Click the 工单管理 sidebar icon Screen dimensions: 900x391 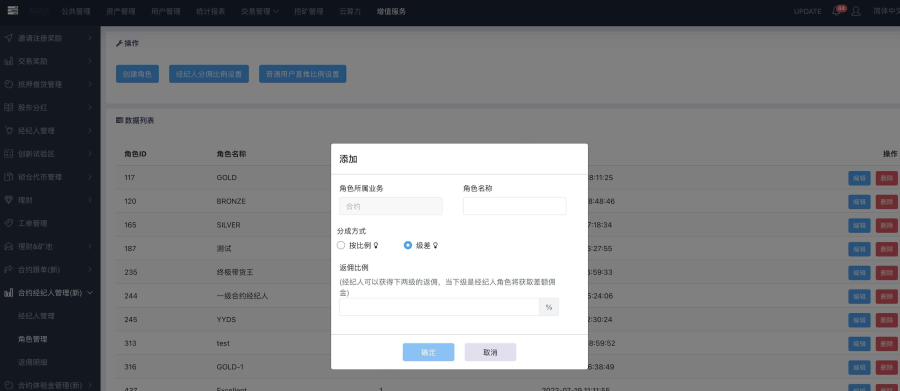pos(9,223)
